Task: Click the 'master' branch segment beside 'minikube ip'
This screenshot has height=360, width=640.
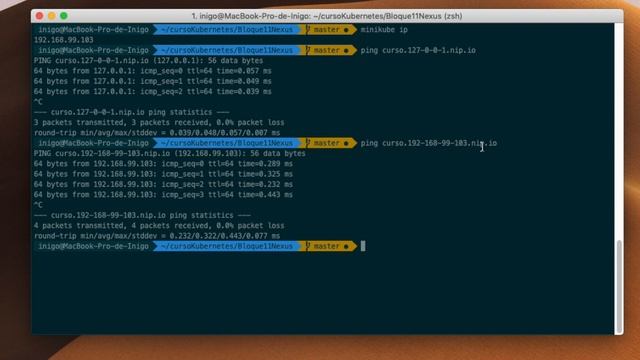Action: click(330, 29)
